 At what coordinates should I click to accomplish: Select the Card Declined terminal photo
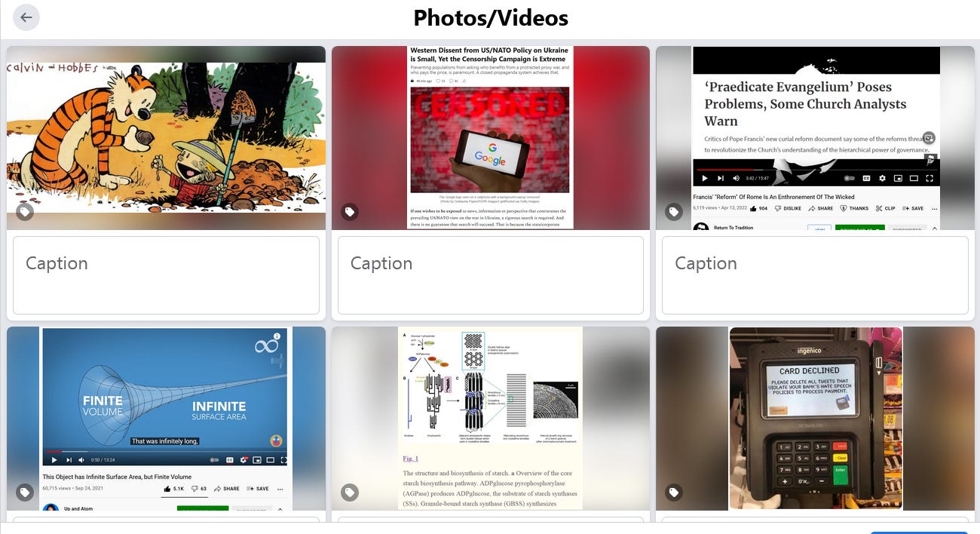(815, 419)
